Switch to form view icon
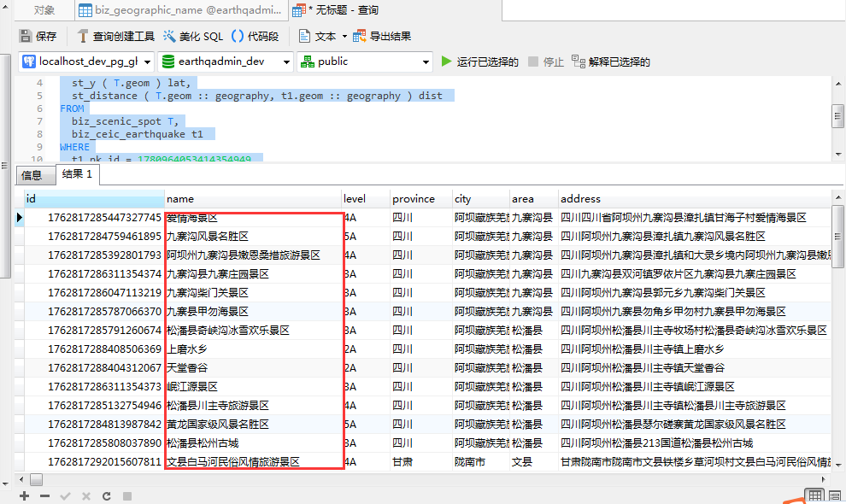 click(x=835, y=495)
